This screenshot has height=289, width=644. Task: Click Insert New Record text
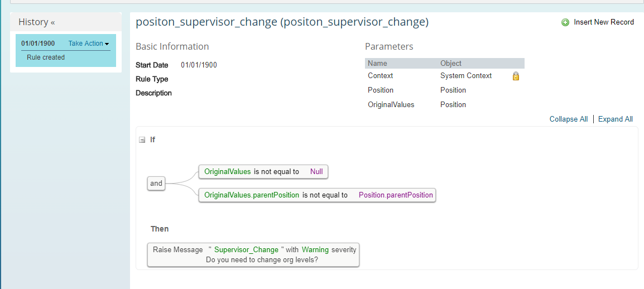pyautogui.click(x=604, y=22)
